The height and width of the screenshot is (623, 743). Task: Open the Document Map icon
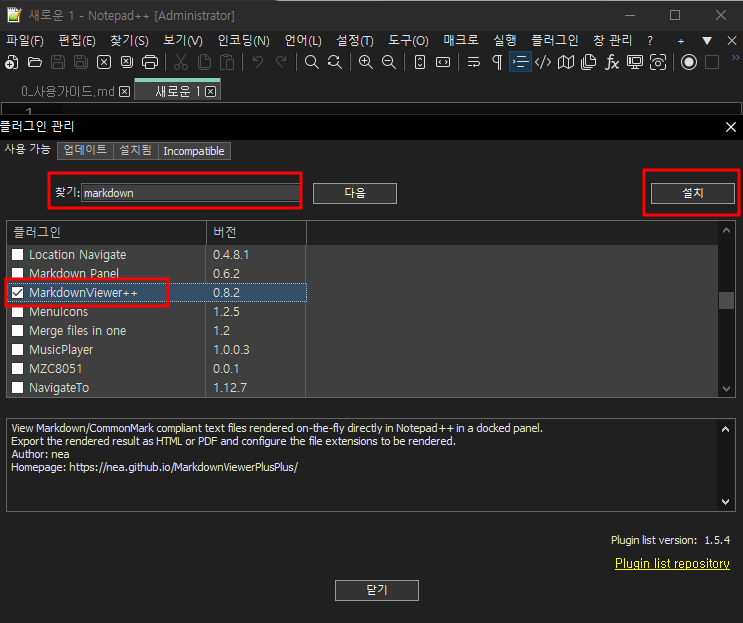pos(566,62)
